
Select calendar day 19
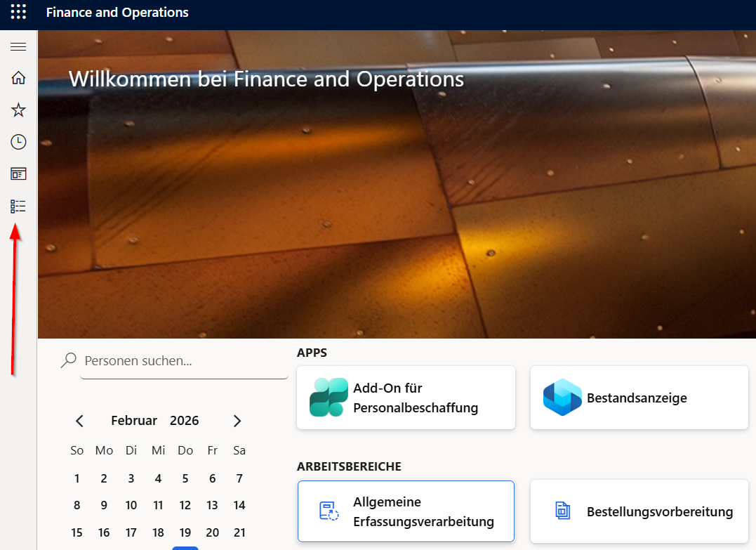(185, 532)
